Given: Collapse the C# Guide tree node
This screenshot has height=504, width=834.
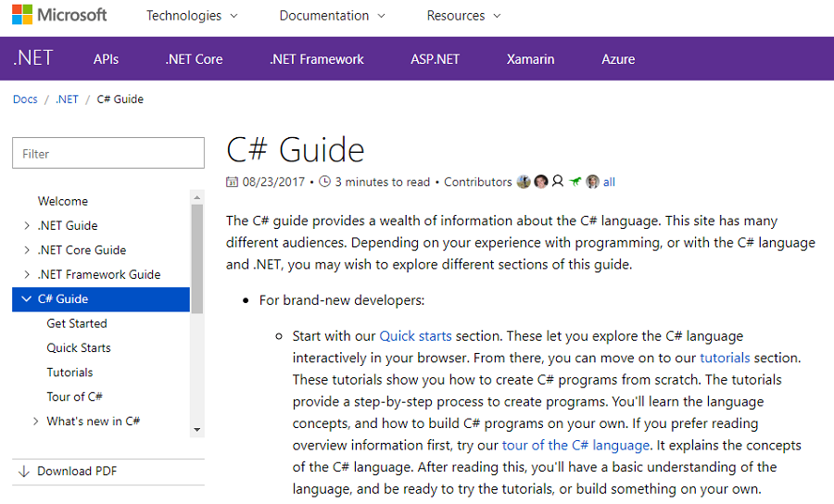Looking at the screenshot, I should coord(26,299).
